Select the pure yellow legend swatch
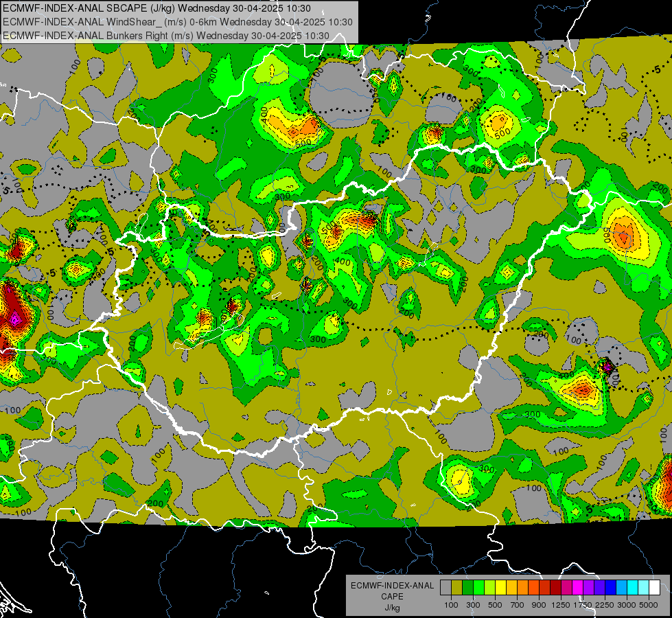672x618 pixels. (500, 587)
